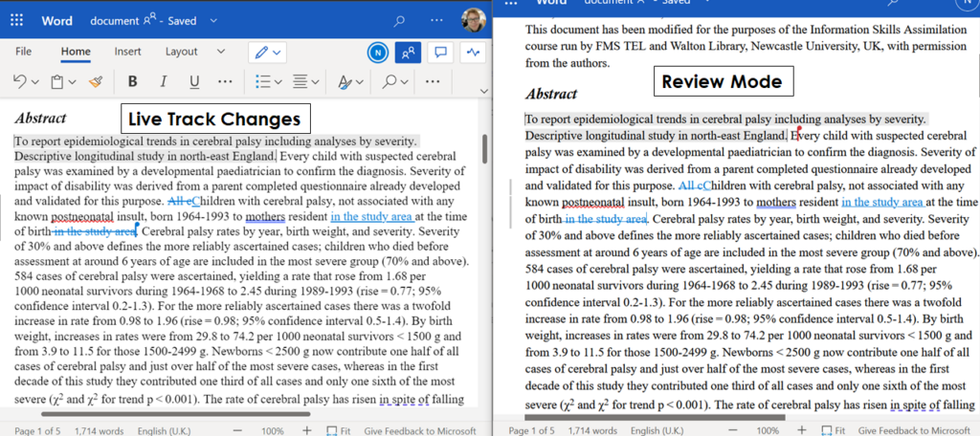Click the Format Painter brush icon
The height and width of the screenshot is (436, 980).
coord(95,81)
